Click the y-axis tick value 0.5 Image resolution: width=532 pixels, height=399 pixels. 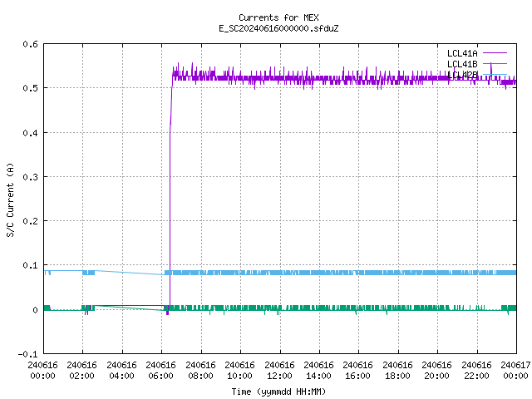point(30,88)
